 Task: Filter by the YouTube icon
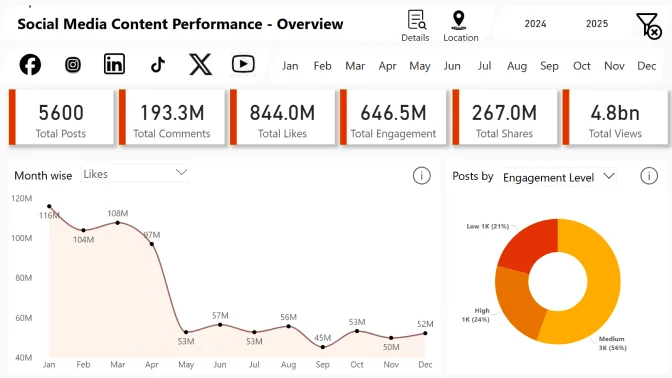pos(243,64)
